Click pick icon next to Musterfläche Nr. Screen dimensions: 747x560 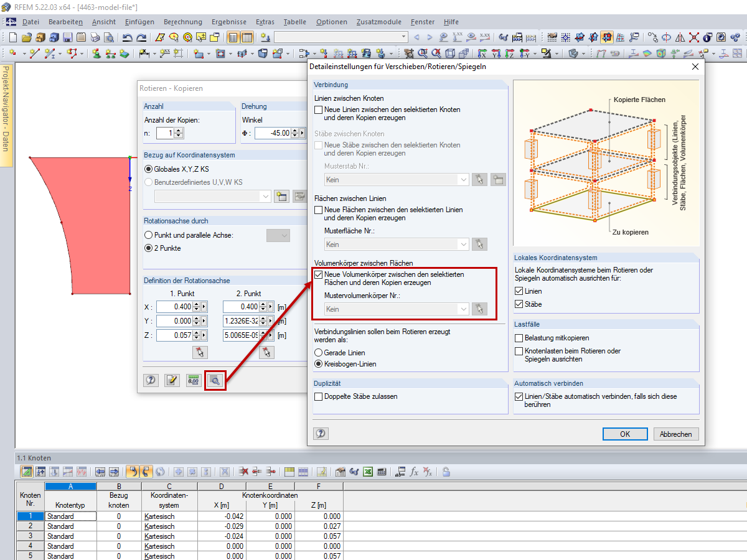(479, 244)
